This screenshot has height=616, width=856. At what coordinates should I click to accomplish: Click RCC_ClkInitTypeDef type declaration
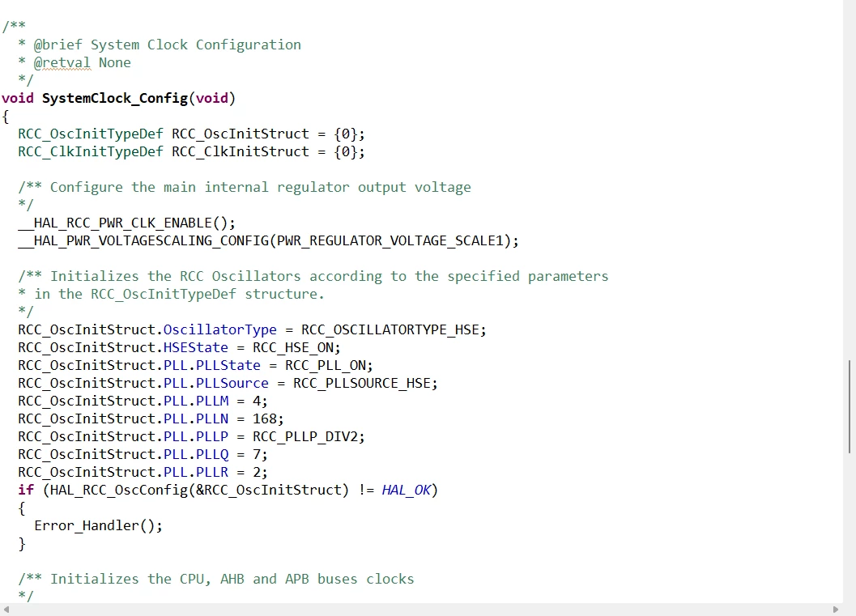point(90,151)
